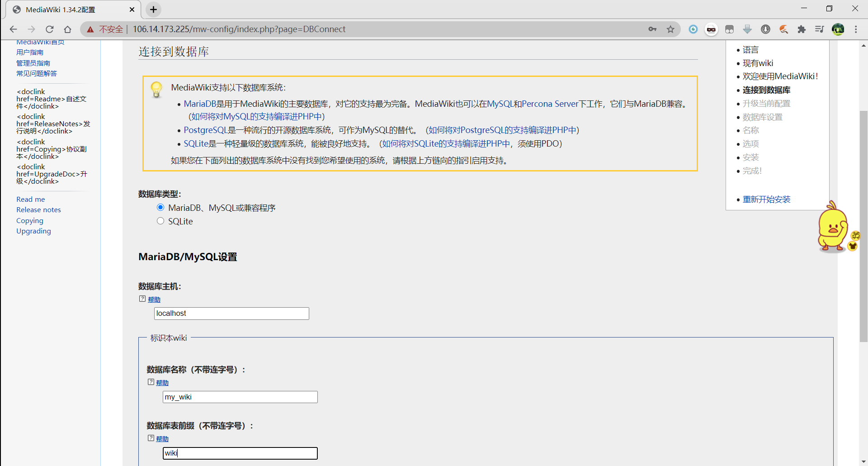Viewport: 868px width, 466px height.
Task: Open 帮助 link for database name
Action: click(x=162, y=383)
